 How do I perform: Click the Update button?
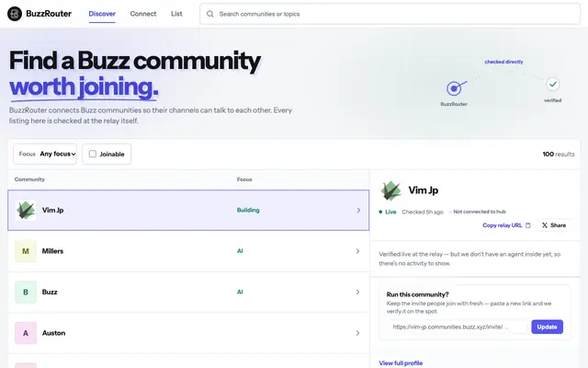548,327
